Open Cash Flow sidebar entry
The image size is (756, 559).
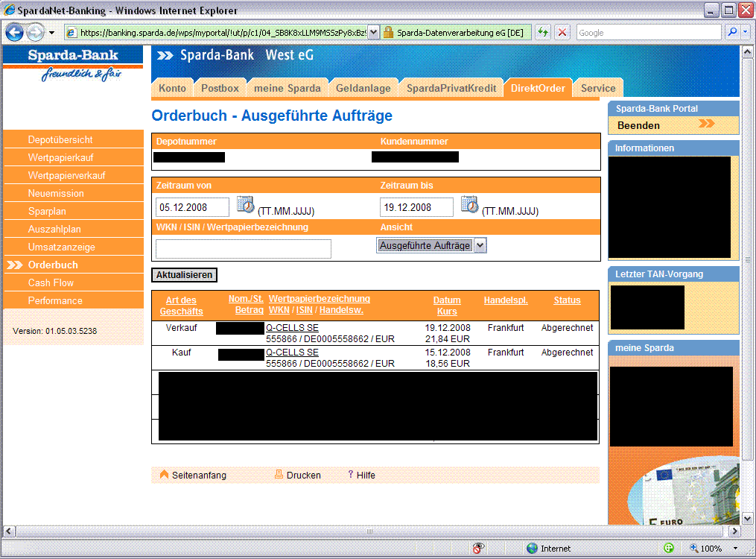(x=73, y=282)
